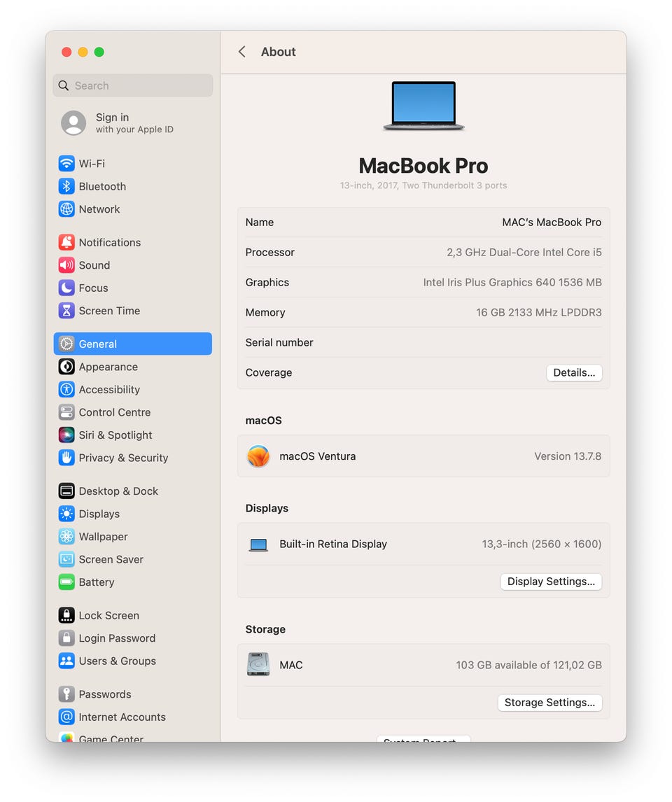The height and width of the screenshot is (802, 672).
Task: Click the Notifications bell icon
Action: pos(66,242)
